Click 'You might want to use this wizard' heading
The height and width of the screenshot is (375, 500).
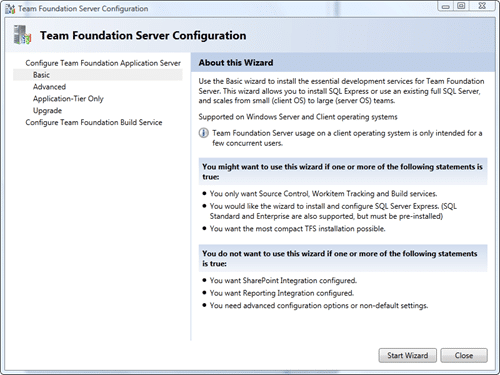tap(342, 172)
